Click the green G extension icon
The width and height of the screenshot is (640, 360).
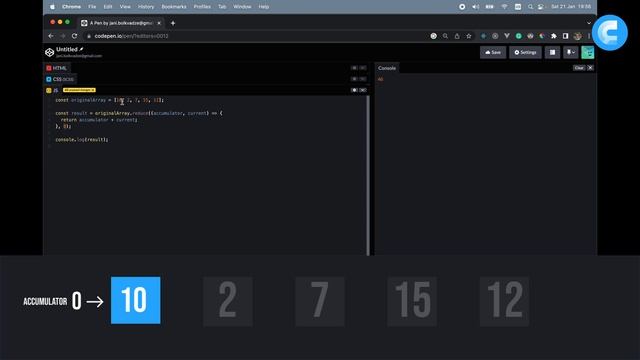[x=518, y=36]
